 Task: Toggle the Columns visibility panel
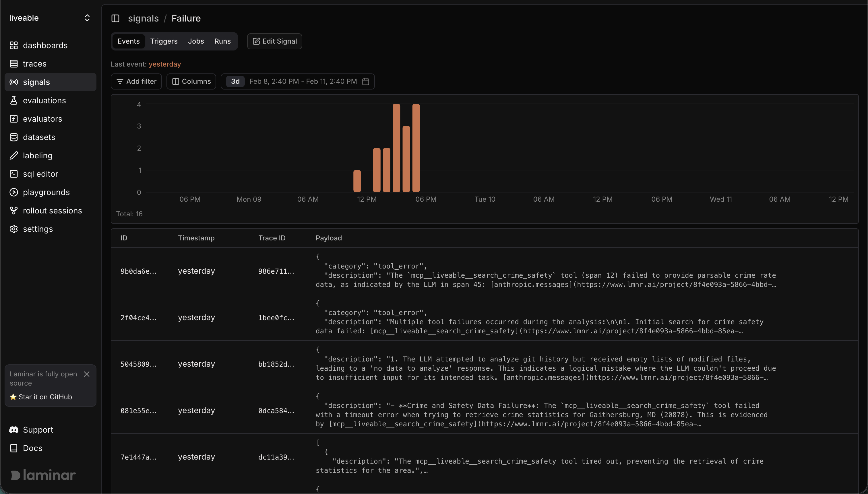[191, 81]
